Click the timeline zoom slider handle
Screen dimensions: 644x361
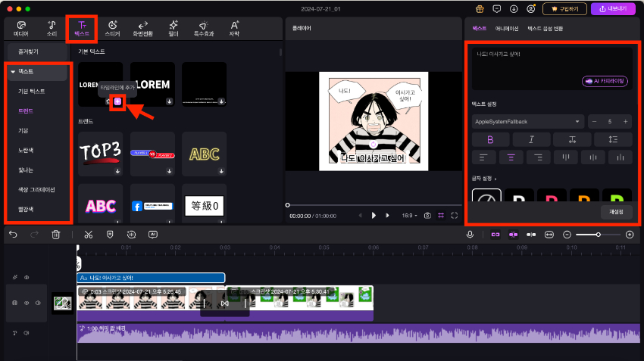click(599, 235)
